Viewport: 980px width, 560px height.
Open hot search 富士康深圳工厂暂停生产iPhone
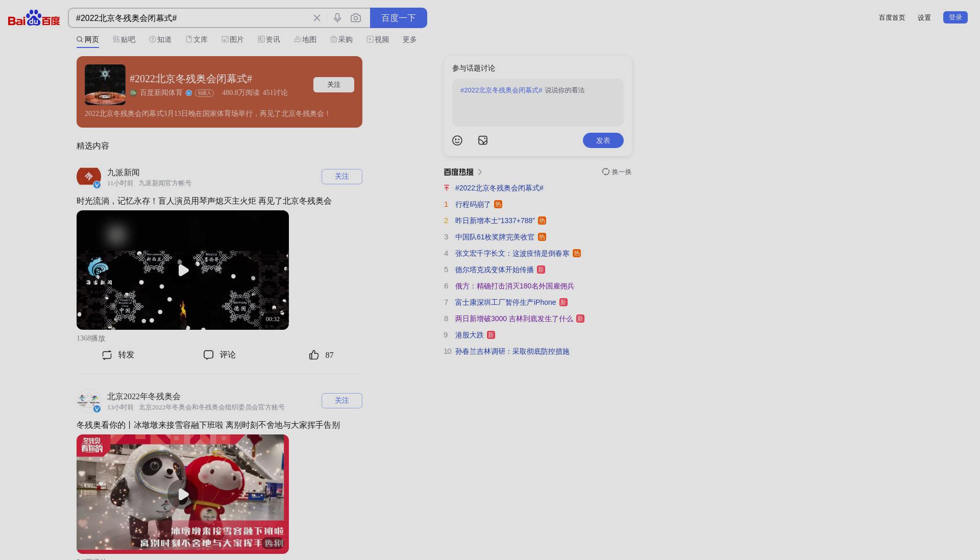505,303
